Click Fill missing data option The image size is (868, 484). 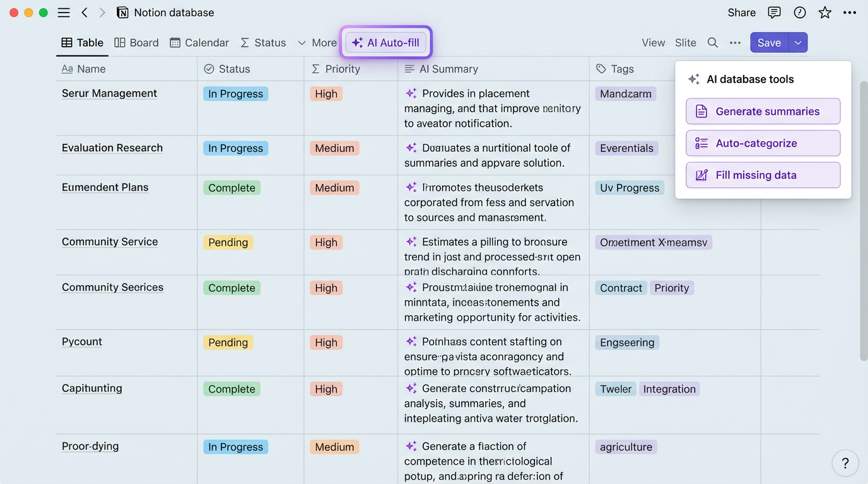pyautogui.click(x=763, y=175)
